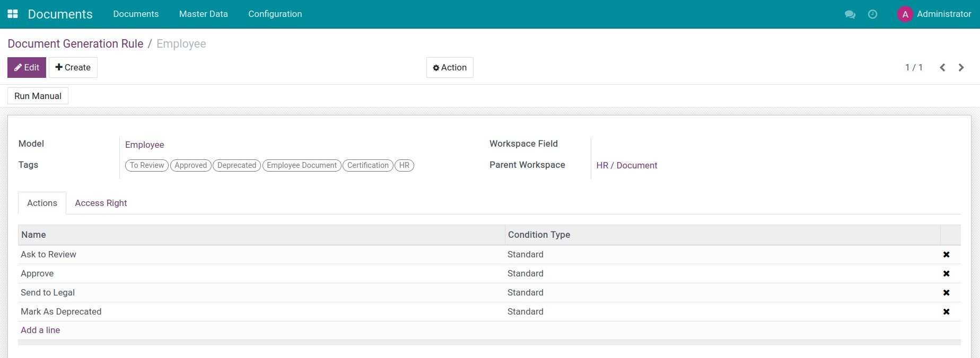
Task: Follow the HR / Document workspace link
Action: pos(626,166)
